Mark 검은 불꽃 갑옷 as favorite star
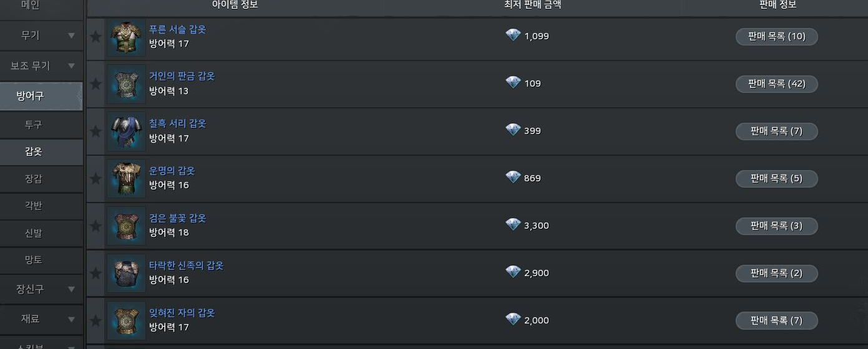 point(95,226)
